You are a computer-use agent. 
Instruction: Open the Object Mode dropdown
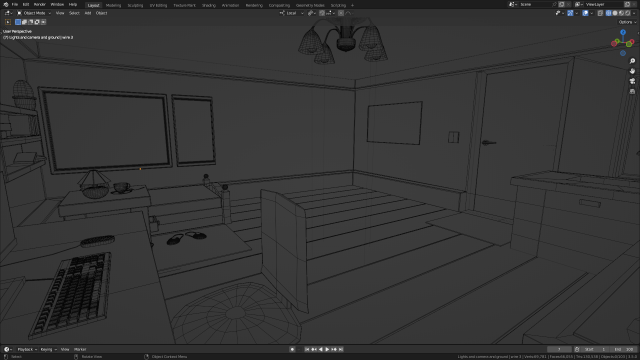point(34,13)
